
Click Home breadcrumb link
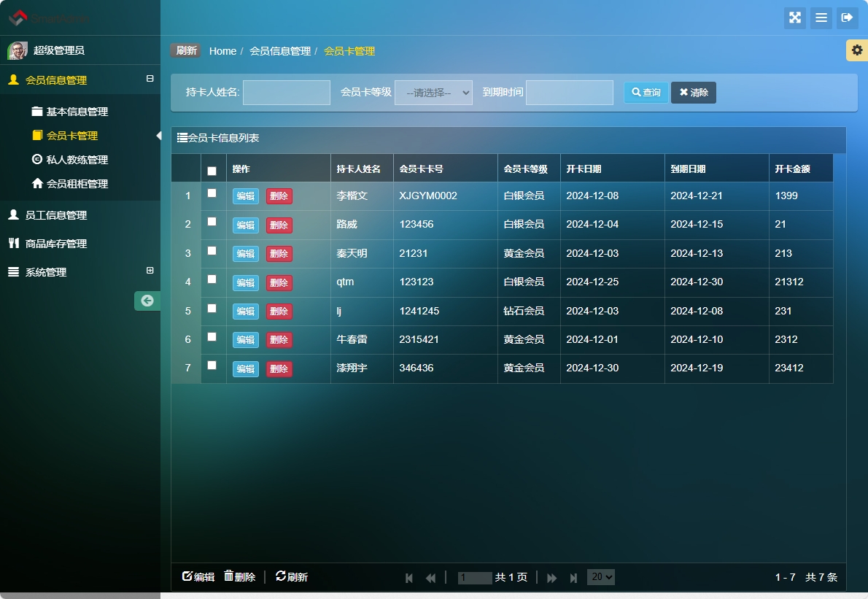point(222,51)
